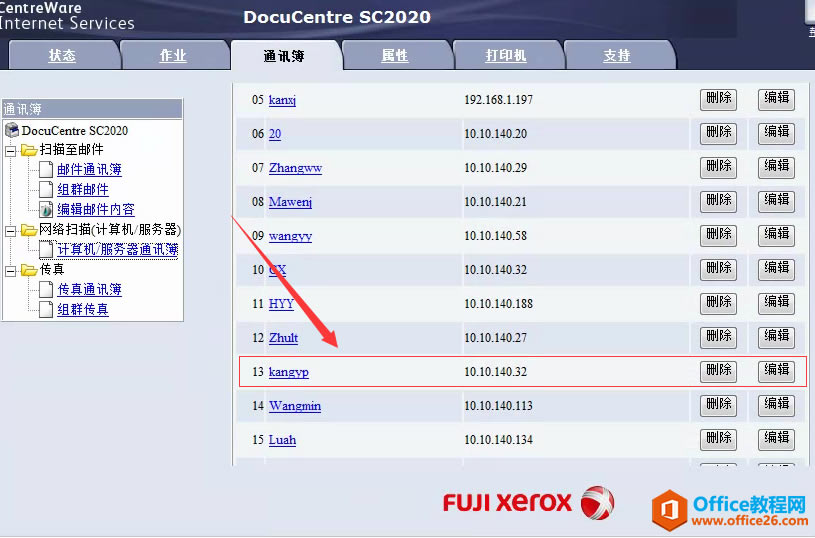815x538 pixels.
Task: Delete the Zhangww entry
Action: click(x=718, y=167)
